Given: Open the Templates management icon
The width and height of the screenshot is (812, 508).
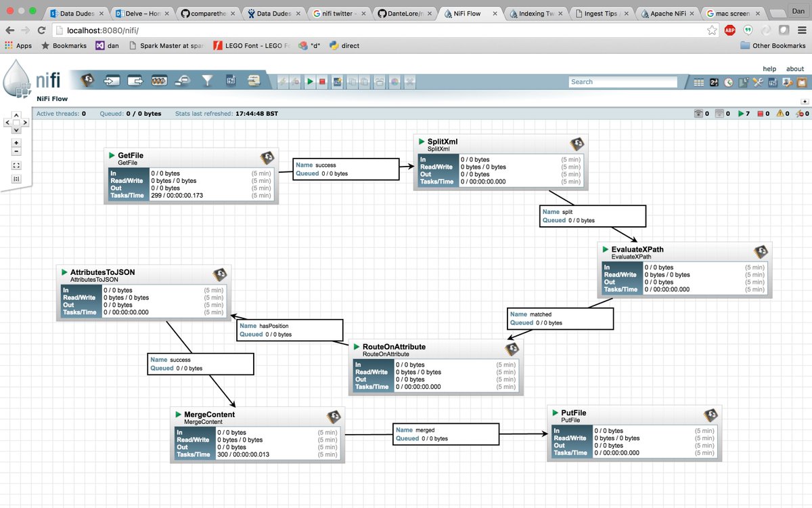Looking at the screenshot, I should pos(772,82).
